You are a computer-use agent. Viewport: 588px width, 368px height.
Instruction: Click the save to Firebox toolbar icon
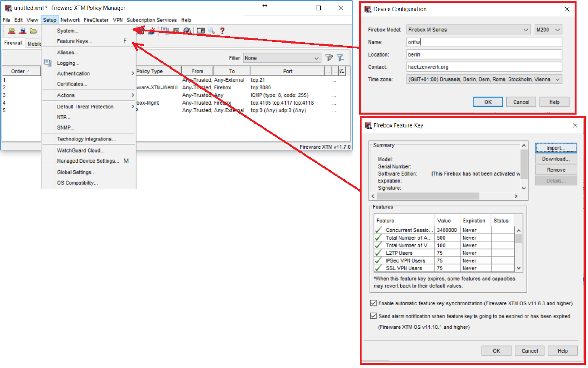(22, 31)
